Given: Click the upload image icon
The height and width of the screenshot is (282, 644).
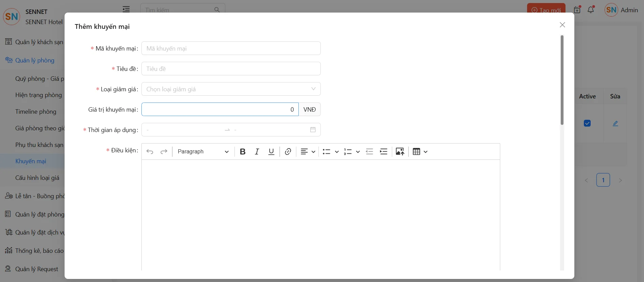Looking at the screenshot, I should (400, 152).
